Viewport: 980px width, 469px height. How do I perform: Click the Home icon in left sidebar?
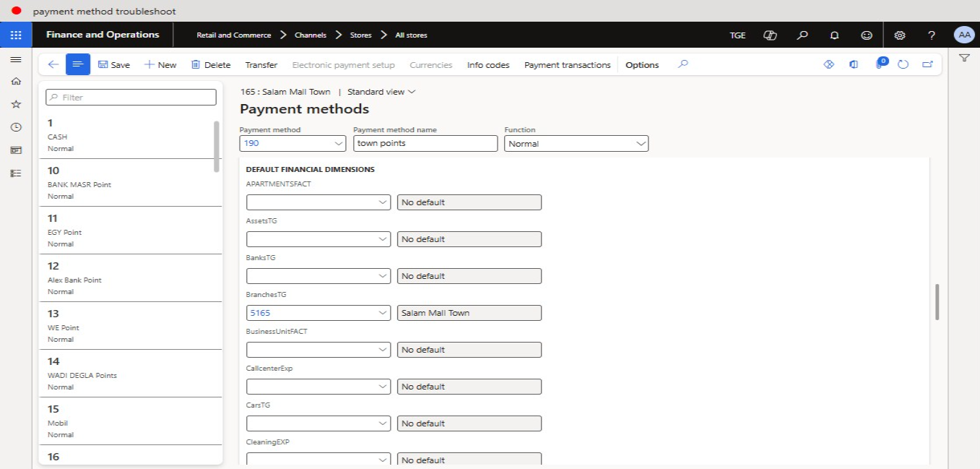coord(16,82)
